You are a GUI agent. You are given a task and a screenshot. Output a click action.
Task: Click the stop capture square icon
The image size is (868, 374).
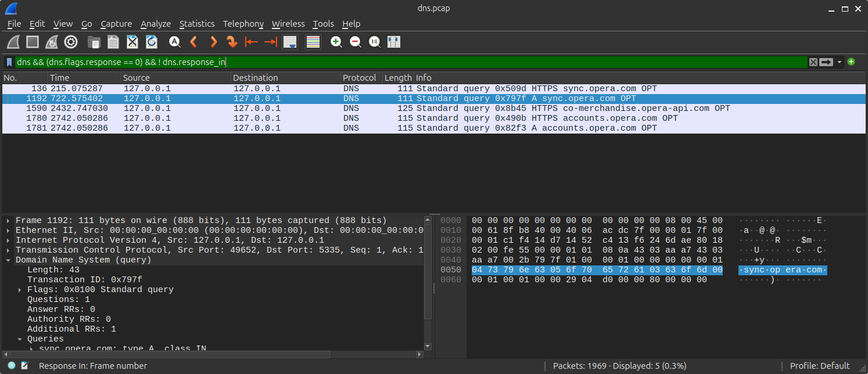click(x=33, y=42)
